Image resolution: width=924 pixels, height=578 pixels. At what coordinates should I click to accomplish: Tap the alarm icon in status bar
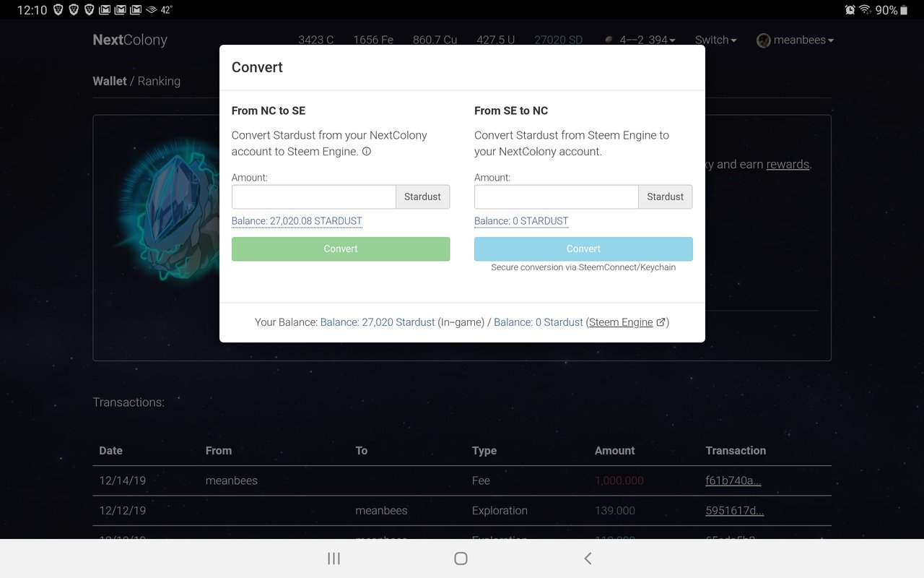(x=850, y=10)
